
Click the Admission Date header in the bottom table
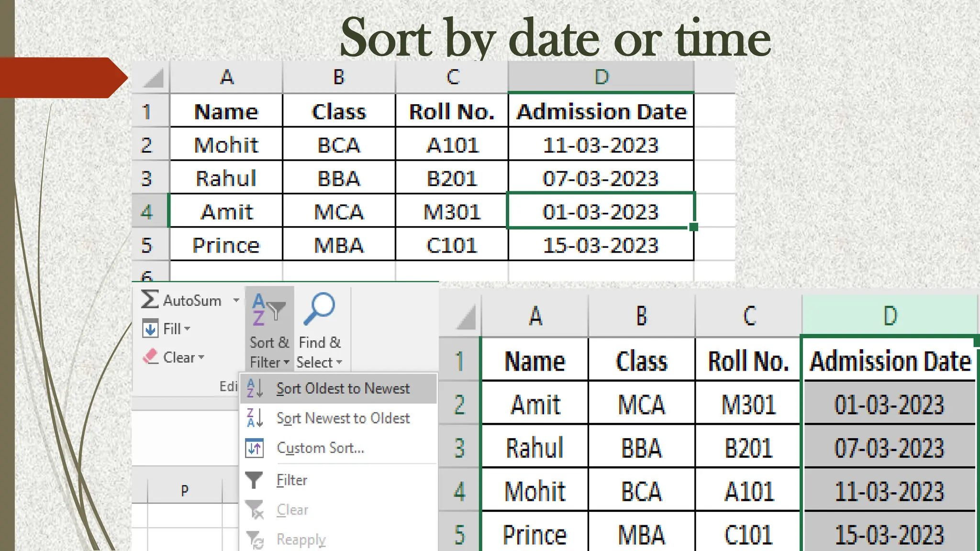click(x=890, y=361)
